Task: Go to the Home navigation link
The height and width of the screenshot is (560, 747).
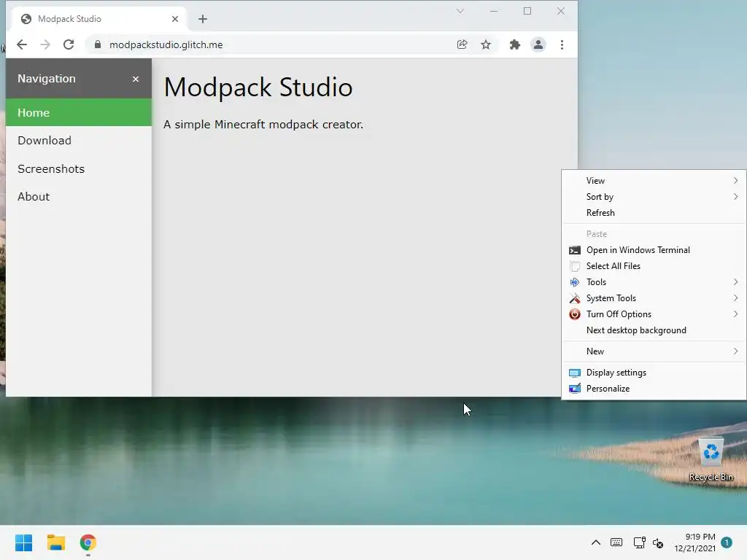Action: (79, 113)
